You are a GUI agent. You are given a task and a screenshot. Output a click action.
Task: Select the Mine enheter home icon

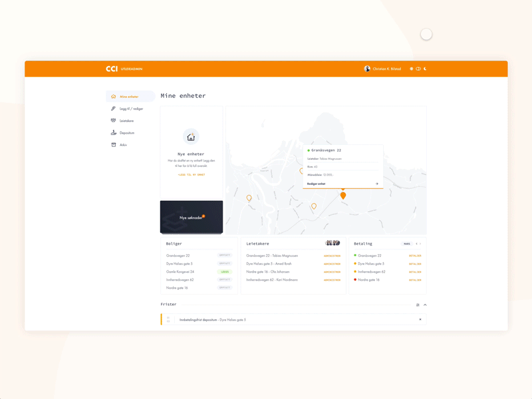tap(114, 96)
